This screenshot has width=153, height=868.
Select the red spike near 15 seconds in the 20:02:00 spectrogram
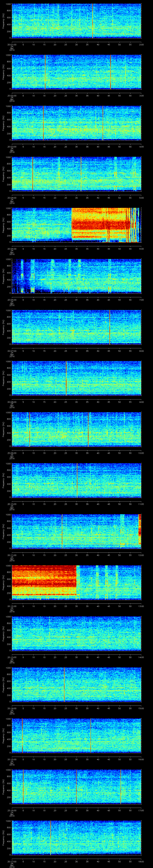pos(45,72)
